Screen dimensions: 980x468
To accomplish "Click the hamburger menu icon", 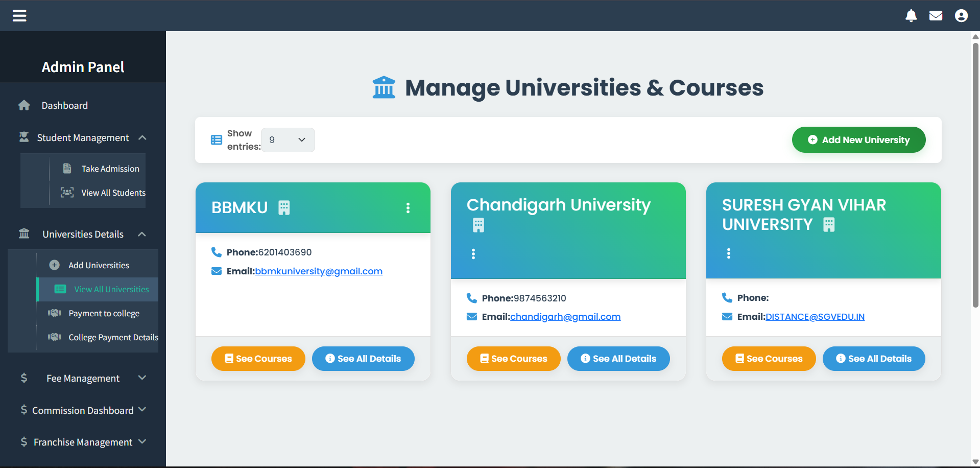I will [x=19, y=16].
